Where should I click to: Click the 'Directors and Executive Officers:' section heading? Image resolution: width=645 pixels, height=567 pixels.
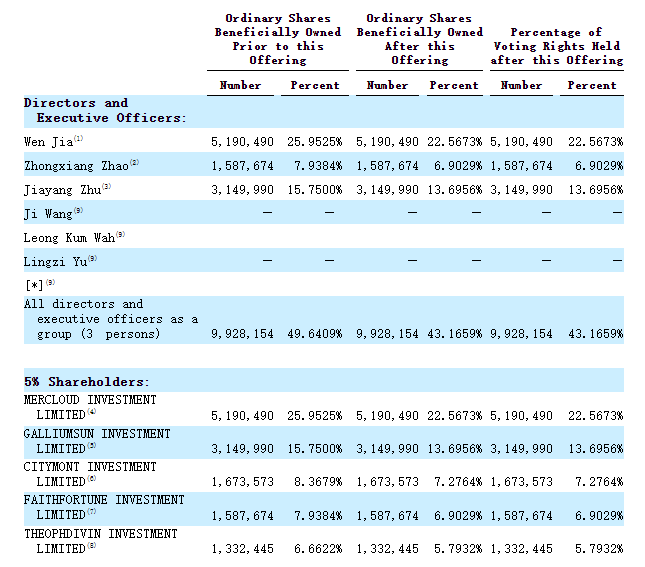(x=105, y=111)
